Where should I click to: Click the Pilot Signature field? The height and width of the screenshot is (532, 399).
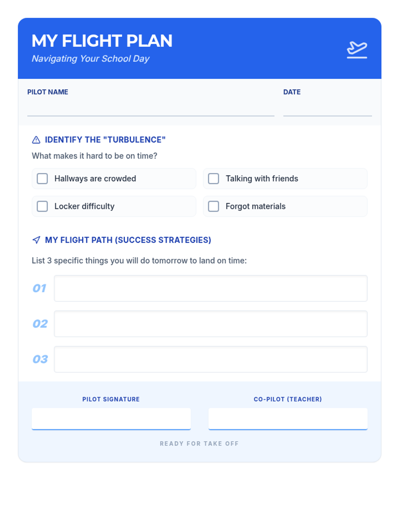[x=111, y=419]
